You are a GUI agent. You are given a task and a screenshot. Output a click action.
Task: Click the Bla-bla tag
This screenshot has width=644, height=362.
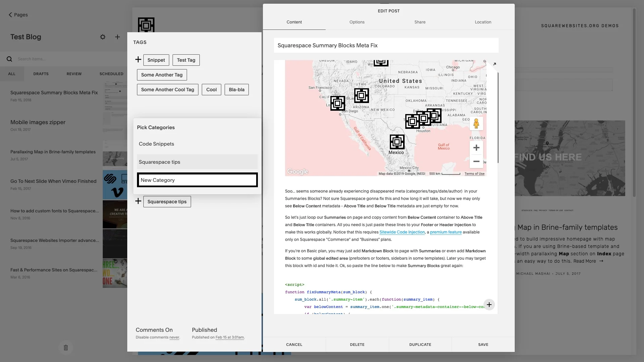pyautogui.click(x=237, y=90)
